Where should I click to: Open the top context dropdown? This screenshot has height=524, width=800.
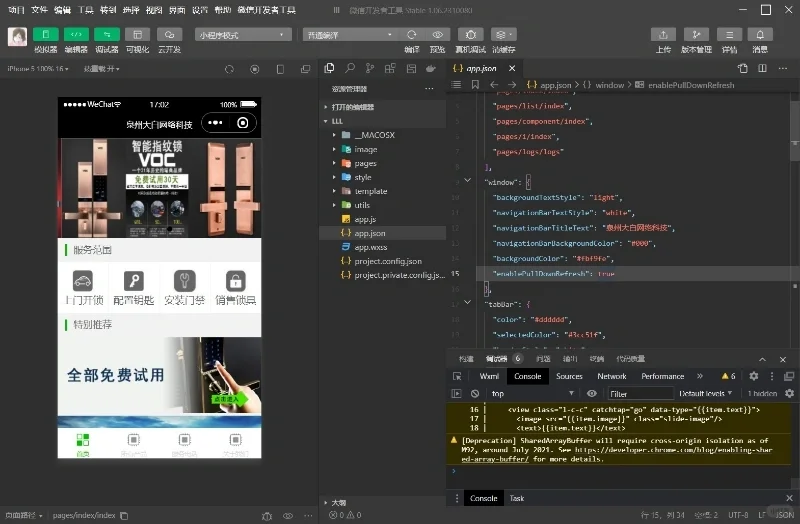(532, 394)
